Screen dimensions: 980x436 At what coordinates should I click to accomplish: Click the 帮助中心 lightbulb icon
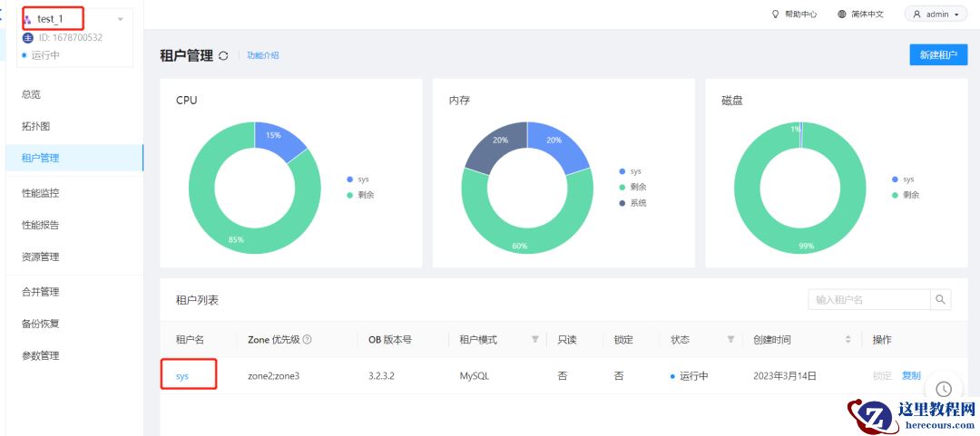[776, 15]
